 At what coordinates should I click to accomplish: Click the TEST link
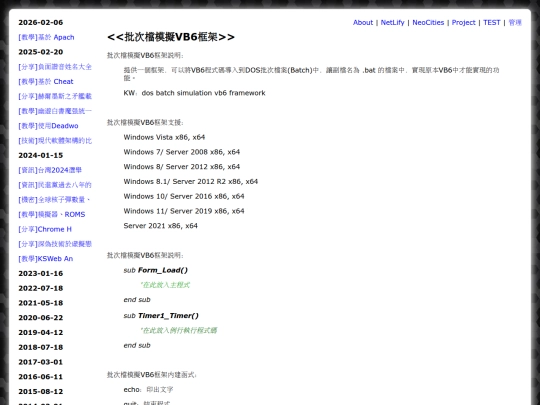coord(491,23)
